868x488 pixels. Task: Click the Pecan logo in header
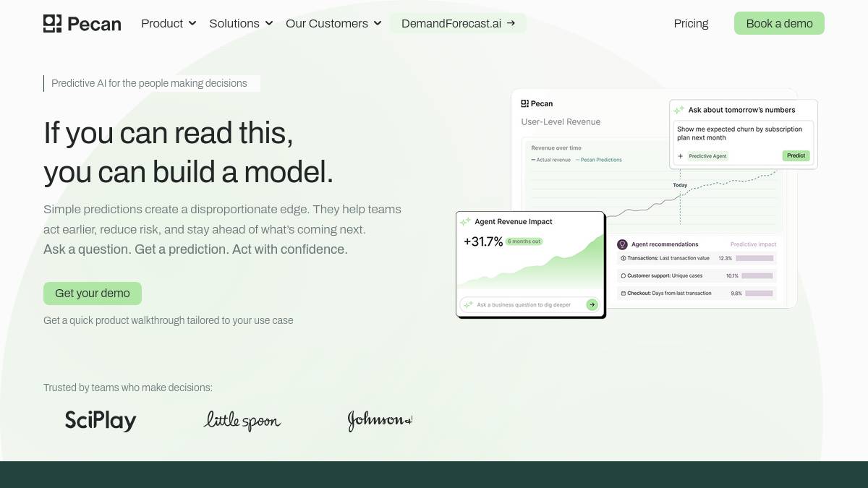pos(82,24)
